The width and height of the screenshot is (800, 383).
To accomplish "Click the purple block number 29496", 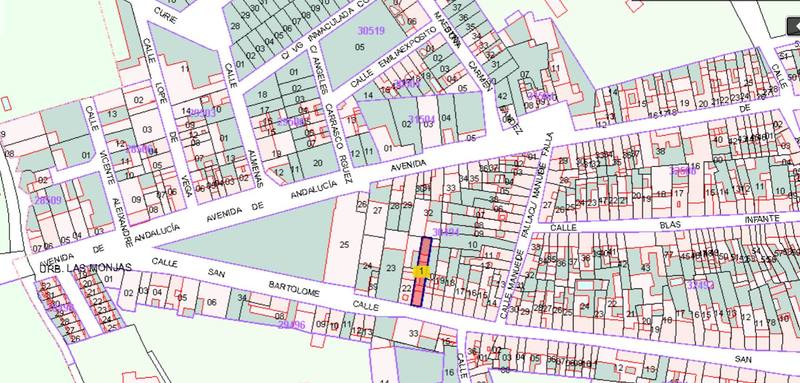I will (291, 324).
